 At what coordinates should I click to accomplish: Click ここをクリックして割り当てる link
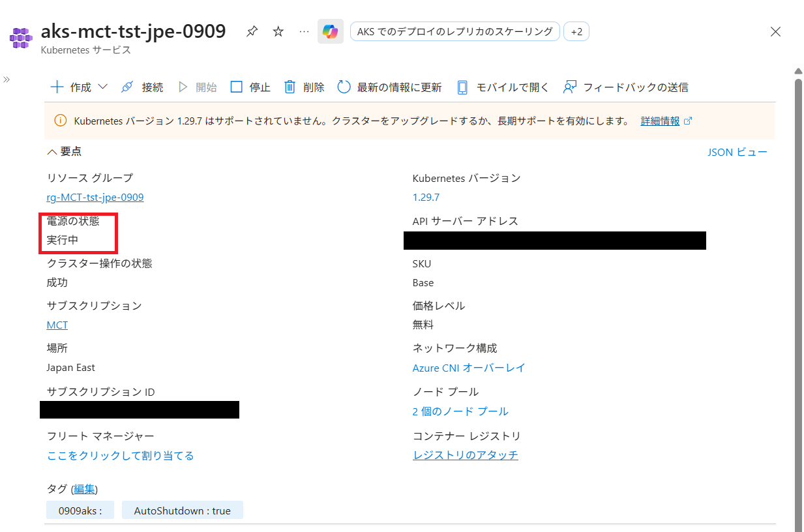tap(121, 456)
